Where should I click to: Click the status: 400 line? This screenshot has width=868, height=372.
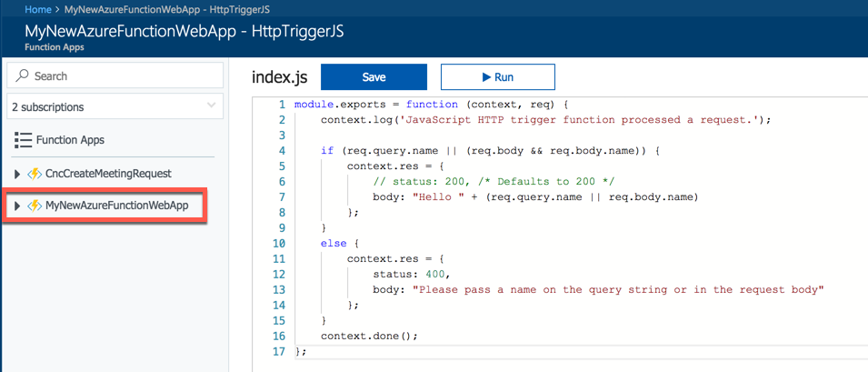pos(412,274)
